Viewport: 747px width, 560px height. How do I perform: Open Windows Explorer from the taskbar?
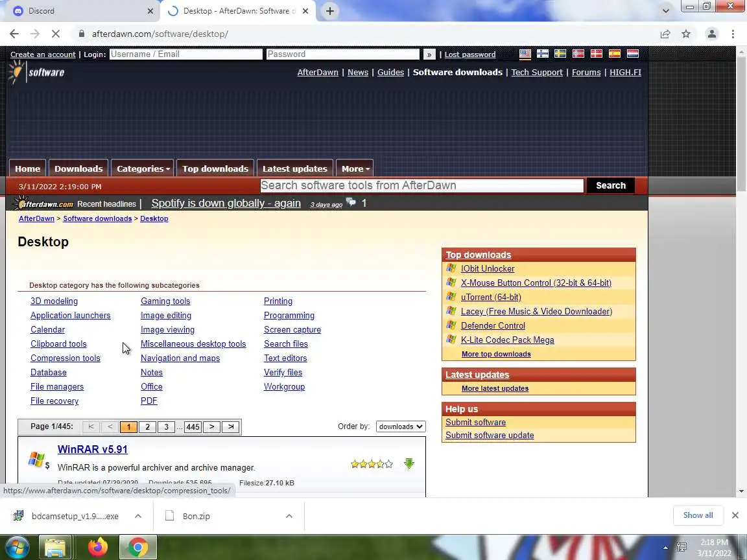(x=54, y=548)
